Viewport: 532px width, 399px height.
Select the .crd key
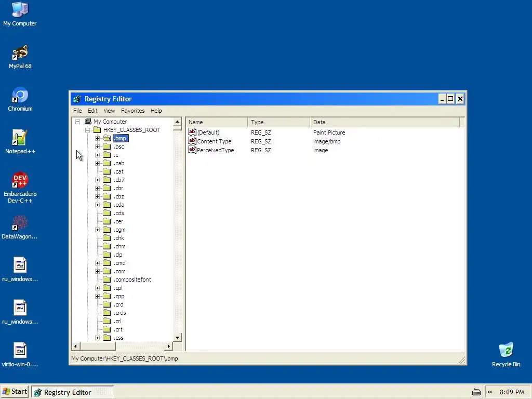pos(118,304)
